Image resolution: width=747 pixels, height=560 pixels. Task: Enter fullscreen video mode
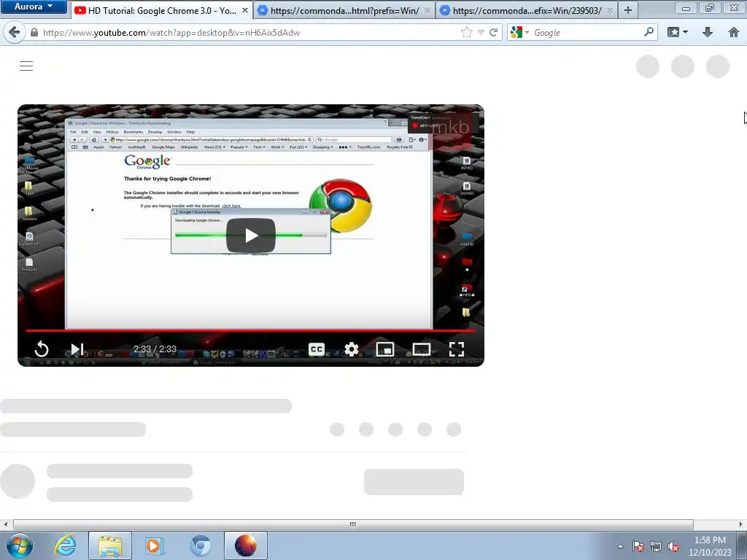click(457, 349)
